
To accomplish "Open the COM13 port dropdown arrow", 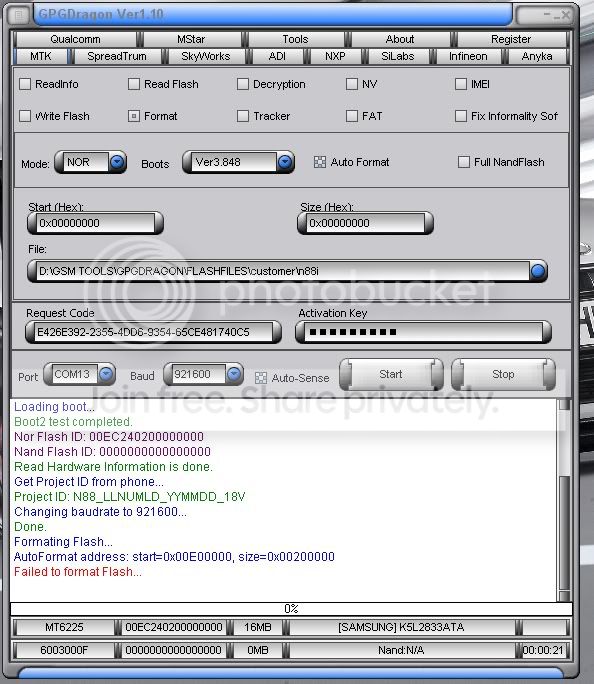I will tap(106, 374).
